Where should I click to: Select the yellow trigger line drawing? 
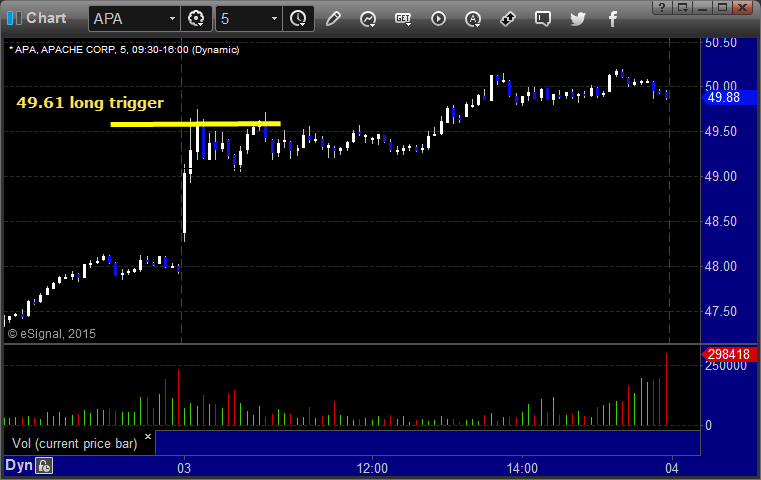[x=196, y=124]
